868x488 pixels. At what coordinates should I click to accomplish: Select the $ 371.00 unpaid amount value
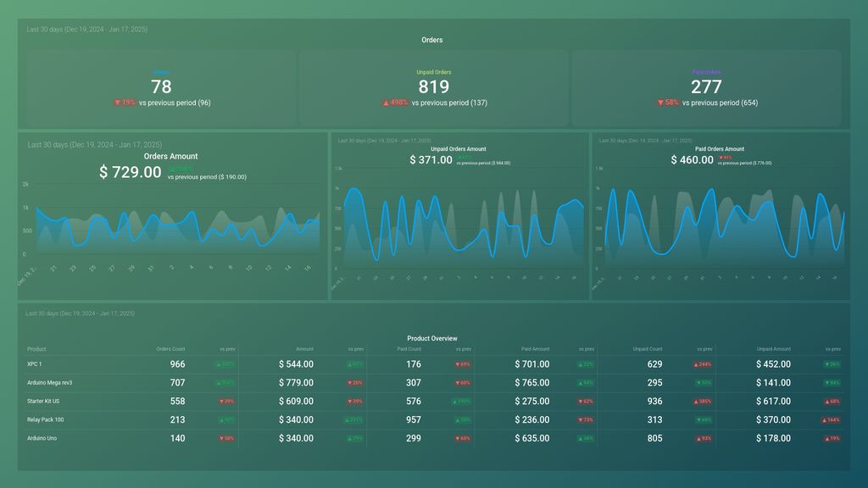click(431, 160)
